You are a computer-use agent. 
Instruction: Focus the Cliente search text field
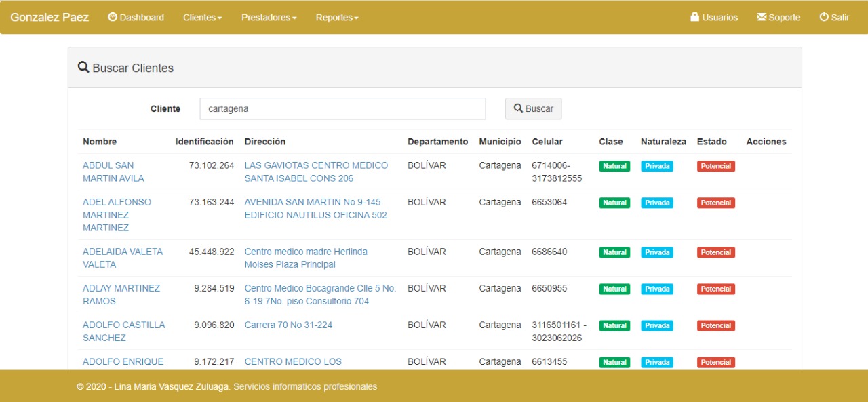(342, 108)
